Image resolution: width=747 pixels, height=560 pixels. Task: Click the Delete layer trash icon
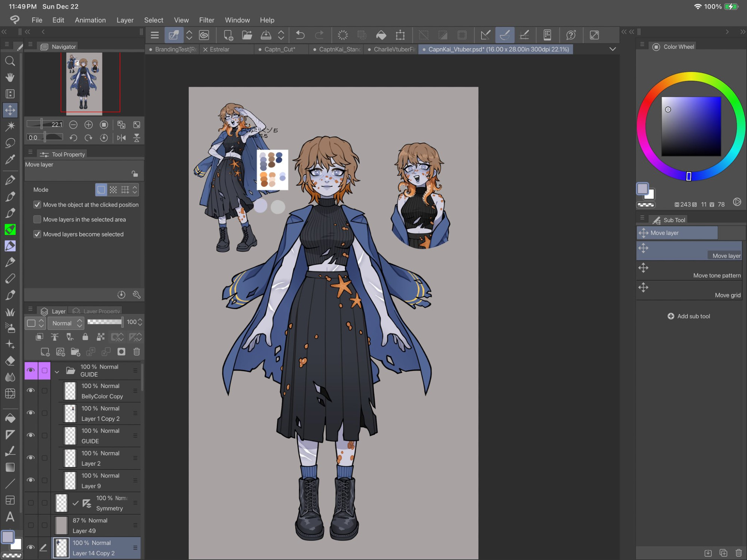(137, 352)
